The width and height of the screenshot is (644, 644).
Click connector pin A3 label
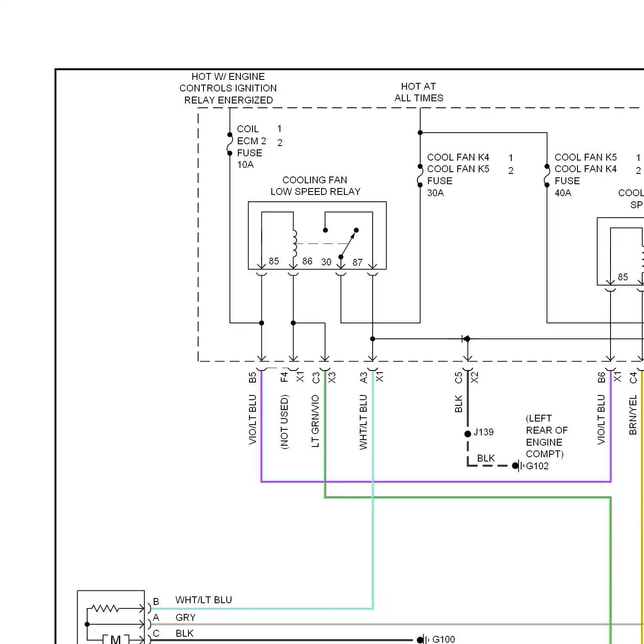pos(364,378)
